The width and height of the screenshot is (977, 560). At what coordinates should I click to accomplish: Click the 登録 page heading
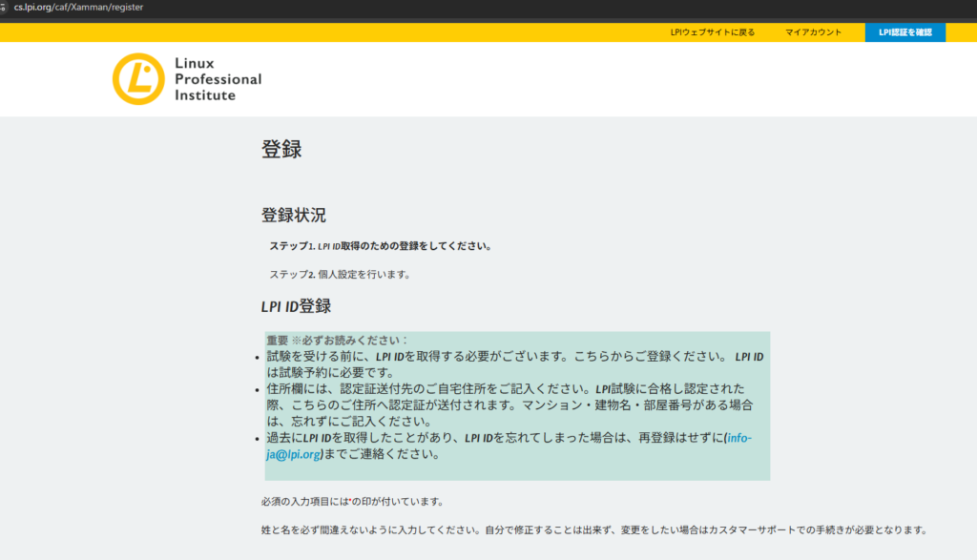tap(281, 150)
